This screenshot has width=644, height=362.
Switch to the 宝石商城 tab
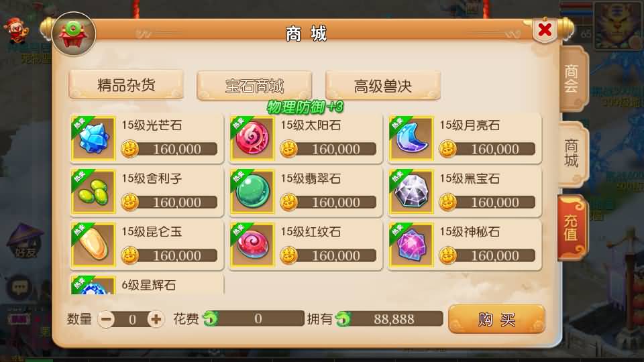pos(254,86)
